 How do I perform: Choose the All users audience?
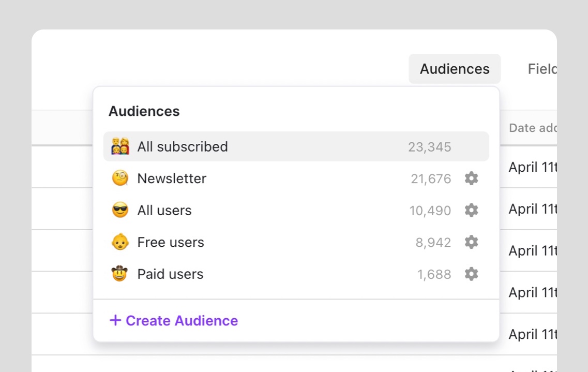tap(164, 211)
